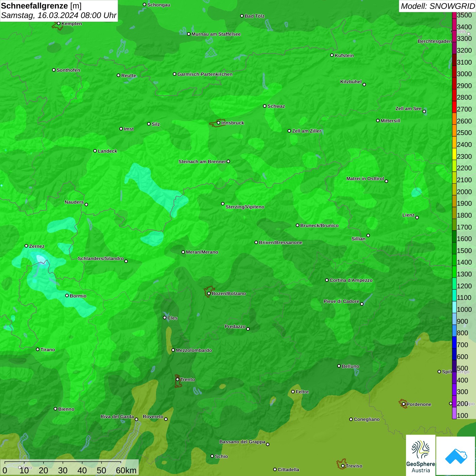Image resolution: width=476 pixels, height=476 pixels.
Task: Click the Sterzing/Vipiteno label
Action: click(x=245, y=207)
